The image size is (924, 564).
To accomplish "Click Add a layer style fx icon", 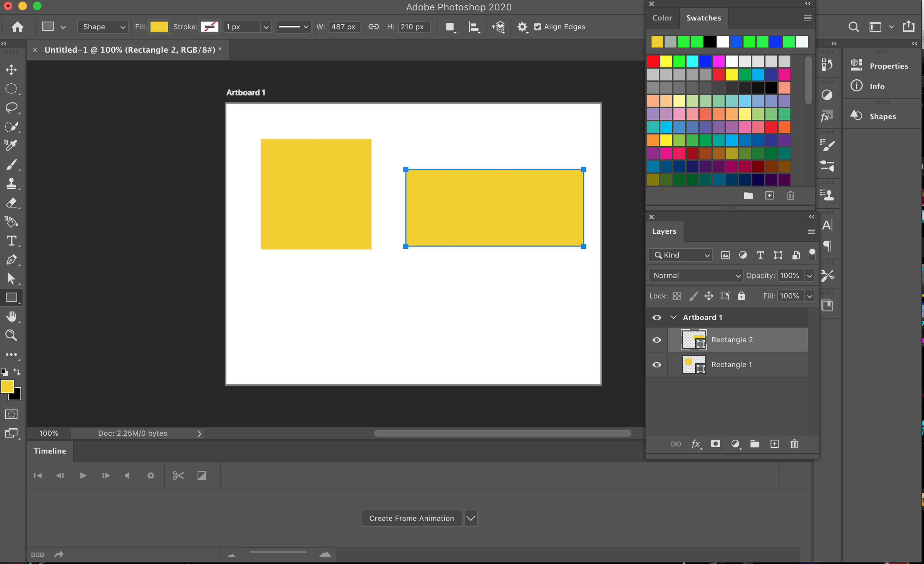I will (x=695, y=444).
